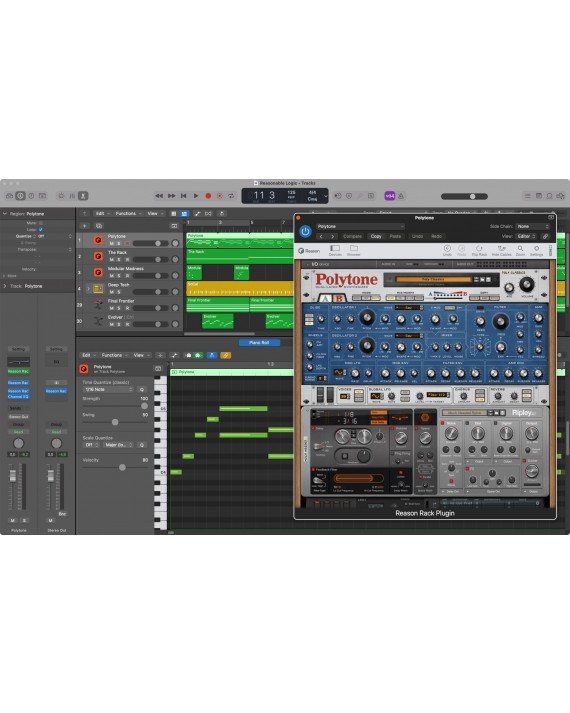Toggle the flex button in Tracks toolbar
Screen dimensions: 570x713
click(208, 213)
